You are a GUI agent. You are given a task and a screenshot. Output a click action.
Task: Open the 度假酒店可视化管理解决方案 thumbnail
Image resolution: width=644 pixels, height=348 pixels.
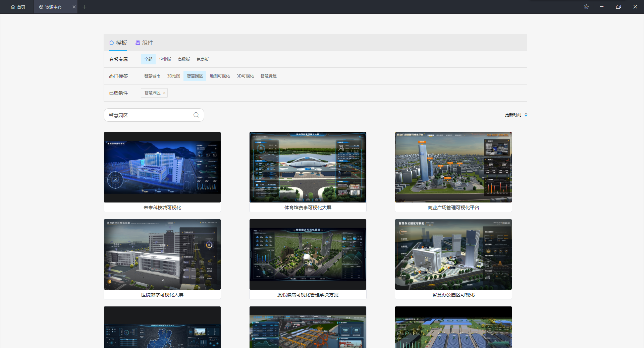pyautogui.click(x=308, y=254)
